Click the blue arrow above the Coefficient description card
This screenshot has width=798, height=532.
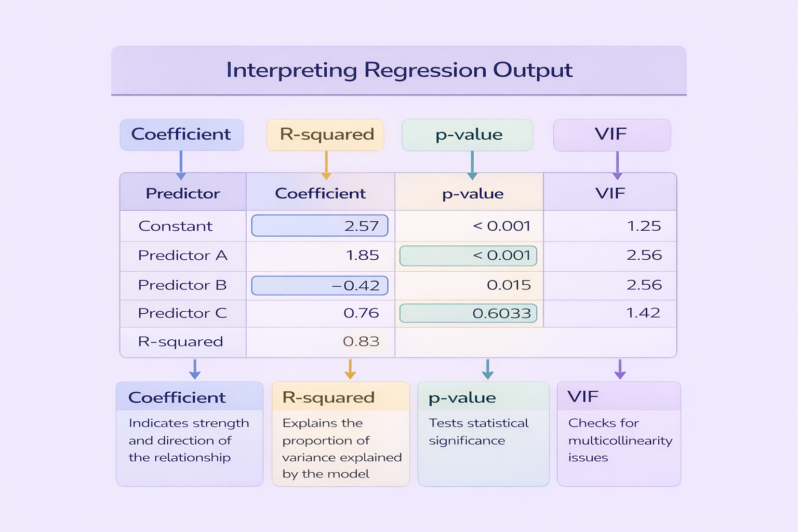click(194, 369)
